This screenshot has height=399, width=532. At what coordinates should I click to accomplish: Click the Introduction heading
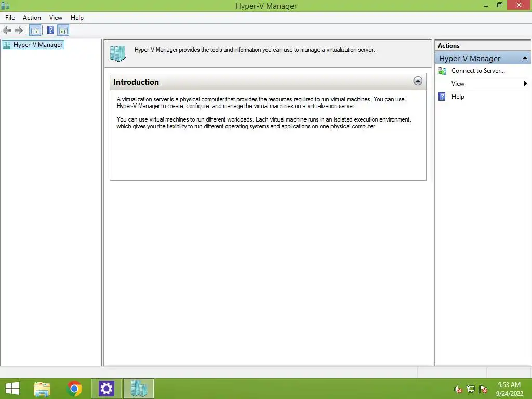[136, 82]
